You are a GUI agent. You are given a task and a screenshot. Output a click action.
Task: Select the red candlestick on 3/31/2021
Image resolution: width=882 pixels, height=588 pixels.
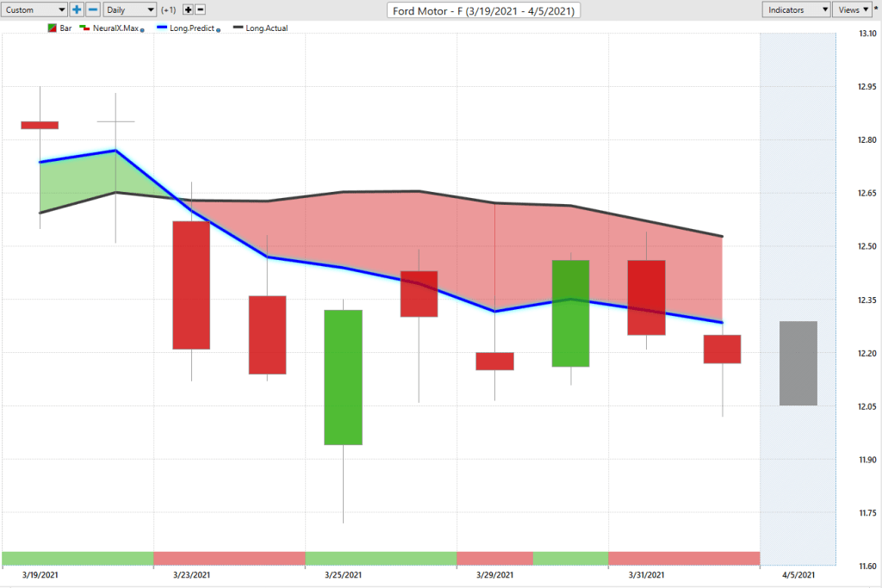click(646, 297)
